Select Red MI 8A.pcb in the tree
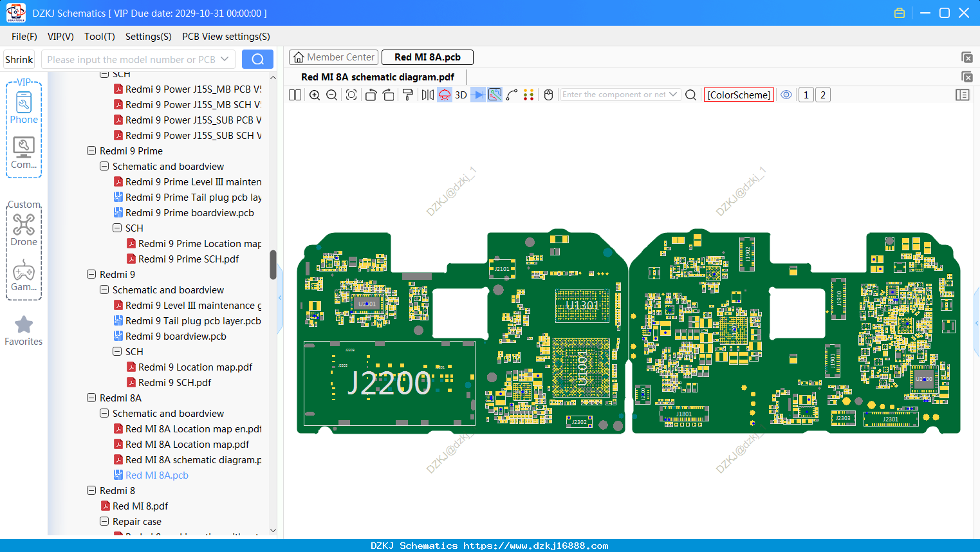Viewport: 980px width, 552px height. point(157,475)
